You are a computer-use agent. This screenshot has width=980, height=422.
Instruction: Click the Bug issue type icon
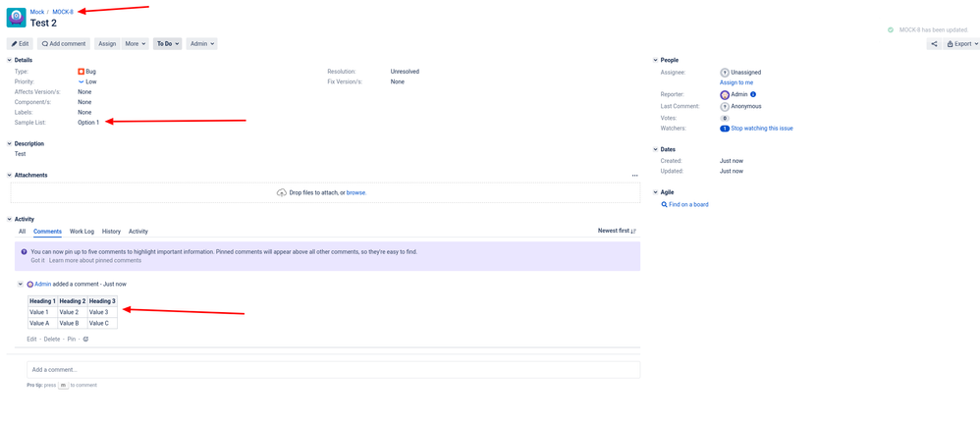(82, 72)
